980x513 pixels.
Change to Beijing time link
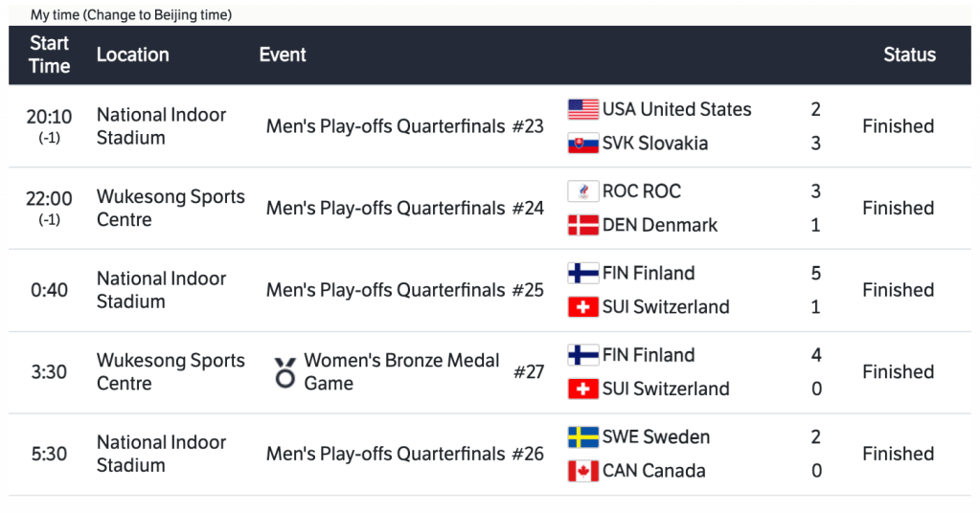157,15
